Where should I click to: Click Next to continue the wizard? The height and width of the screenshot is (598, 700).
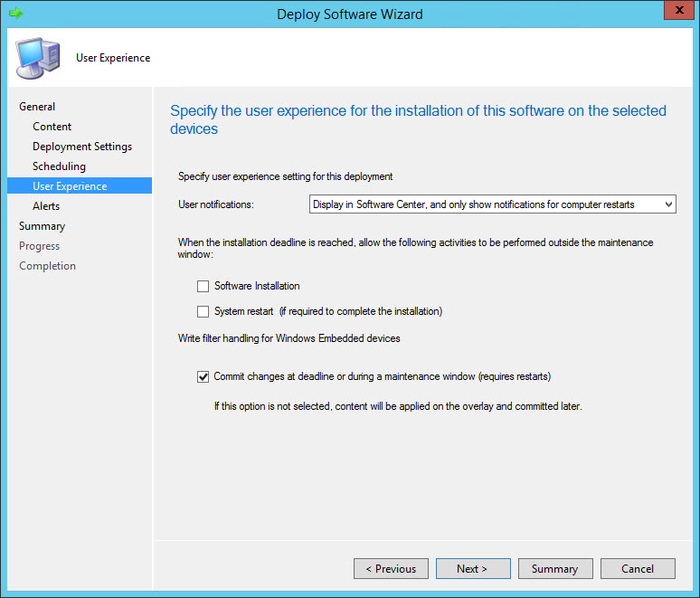[472, 569]
